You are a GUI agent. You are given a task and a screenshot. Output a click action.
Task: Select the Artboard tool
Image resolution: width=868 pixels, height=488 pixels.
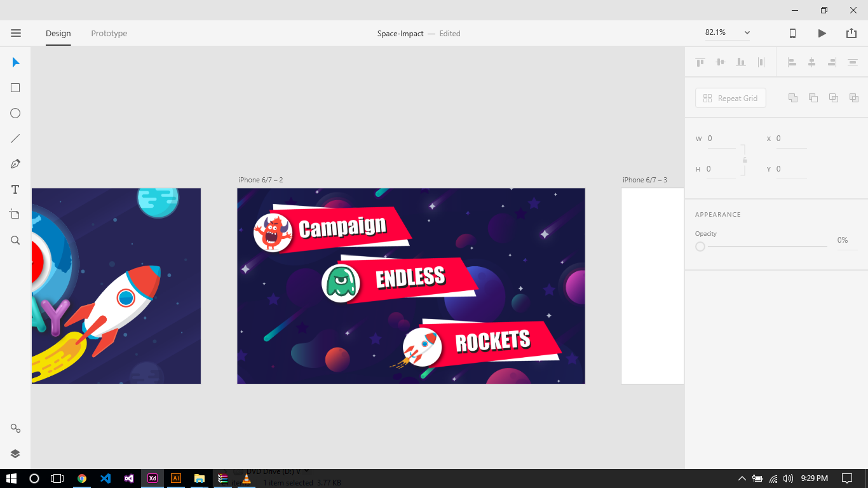(15, 215)
